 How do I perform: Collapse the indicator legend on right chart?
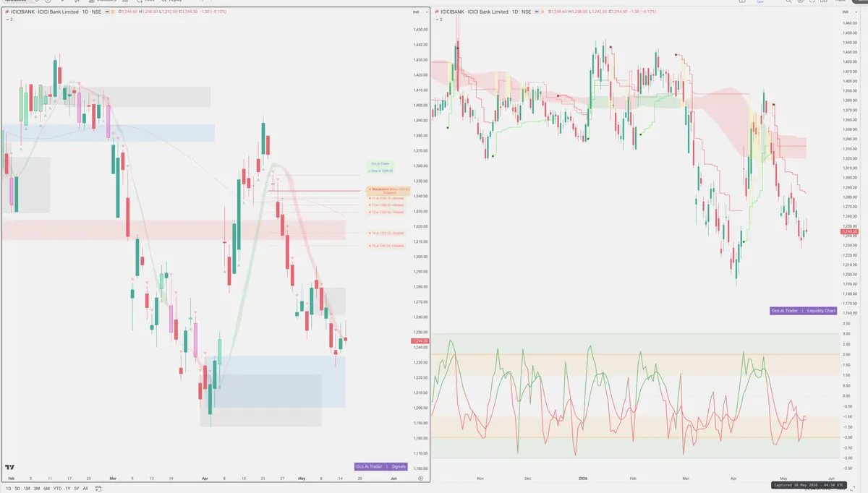tap(438, 20)
